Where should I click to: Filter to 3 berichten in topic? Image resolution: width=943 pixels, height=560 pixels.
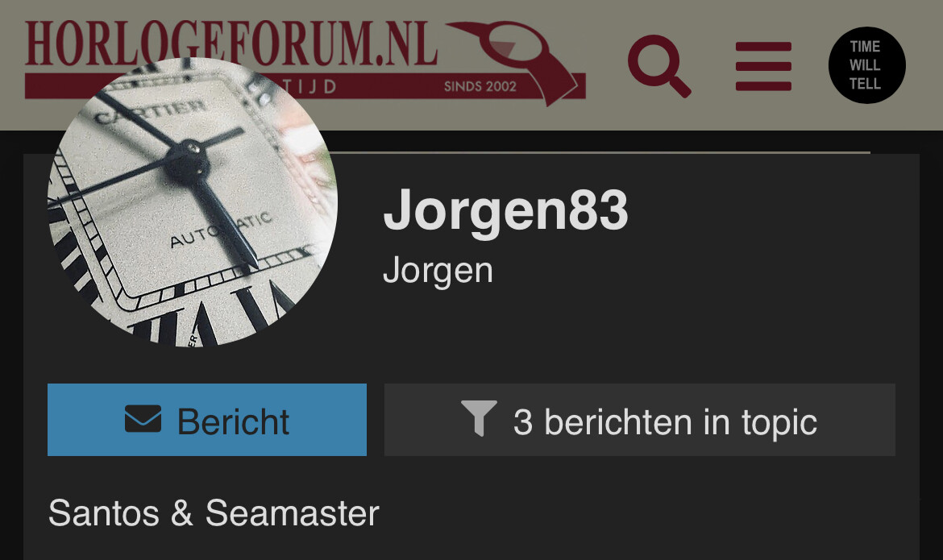pos(640,420)
